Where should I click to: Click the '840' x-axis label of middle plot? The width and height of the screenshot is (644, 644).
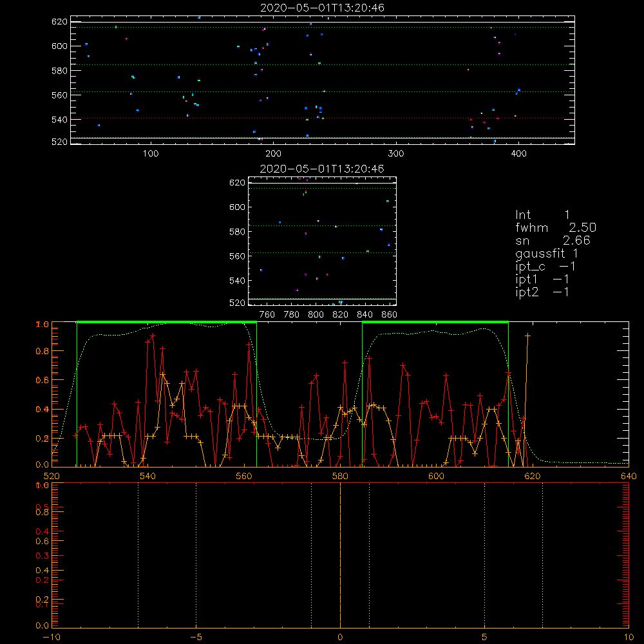365,315
